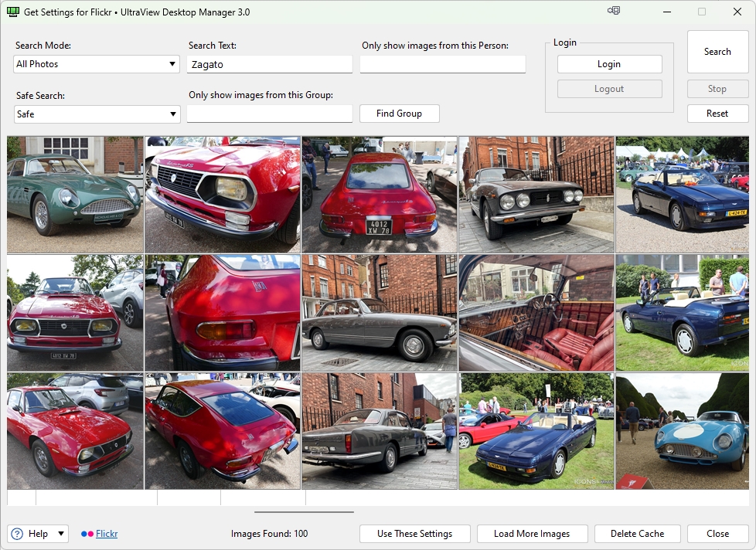Click the monitor icon in the title bar
Screen dimensions: 756x550
tap(614, 12)
